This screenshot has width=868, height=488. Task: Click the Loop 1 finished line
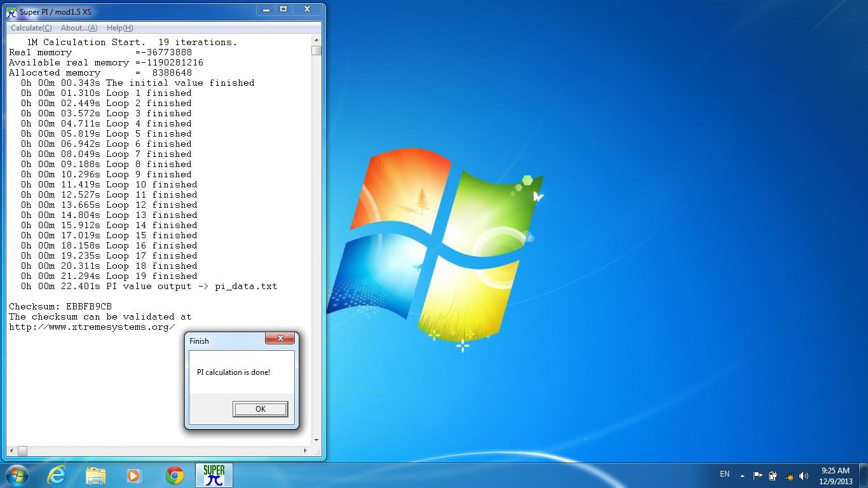(x=106, y=93)
